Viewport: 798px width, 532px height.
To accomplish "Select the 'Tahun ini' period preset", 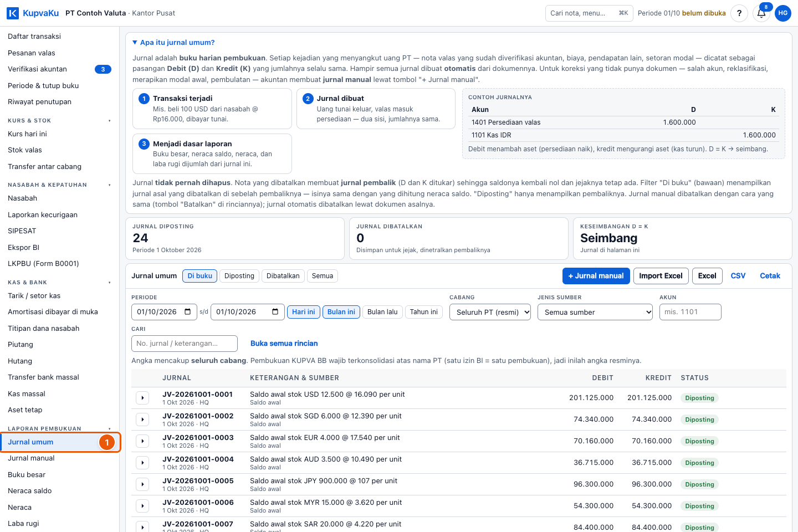I will [424, 312].
